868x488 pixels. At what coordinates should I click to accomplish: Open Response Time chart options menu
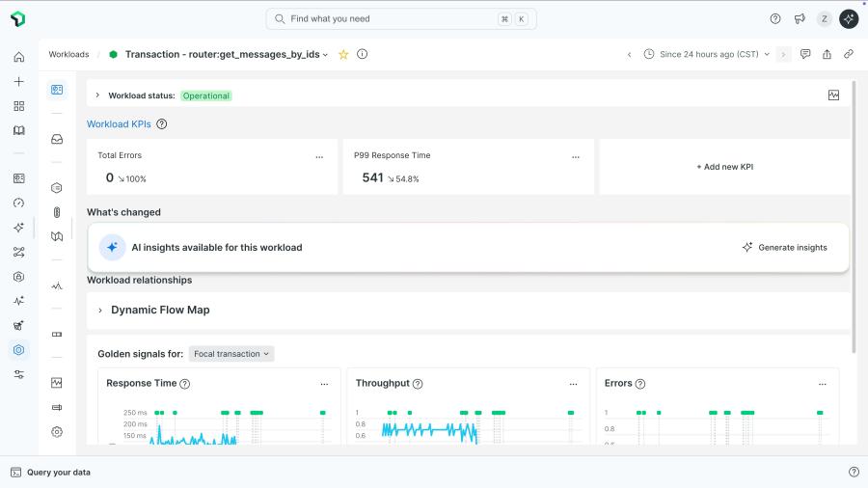pos(324,384)
